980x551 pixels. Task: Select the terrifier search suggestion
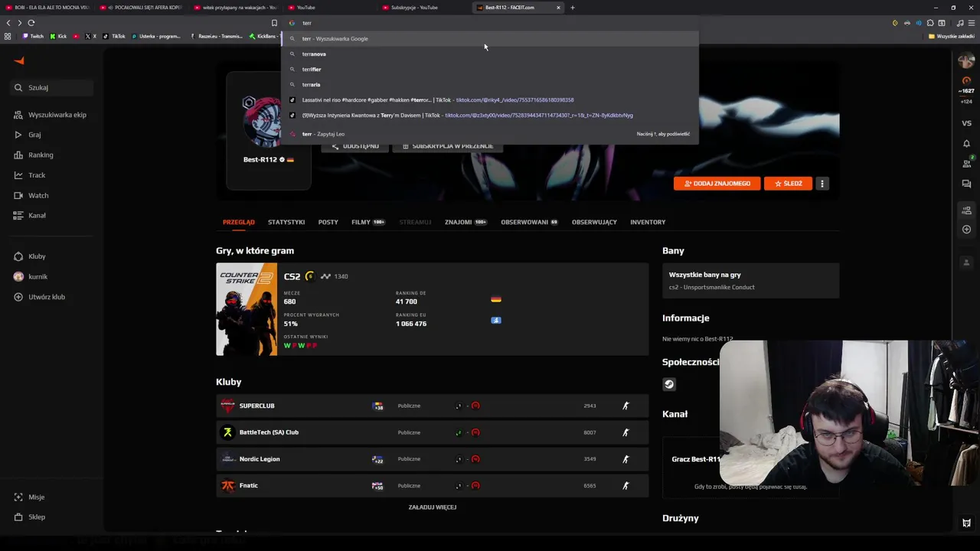click(x=490, y=69)
